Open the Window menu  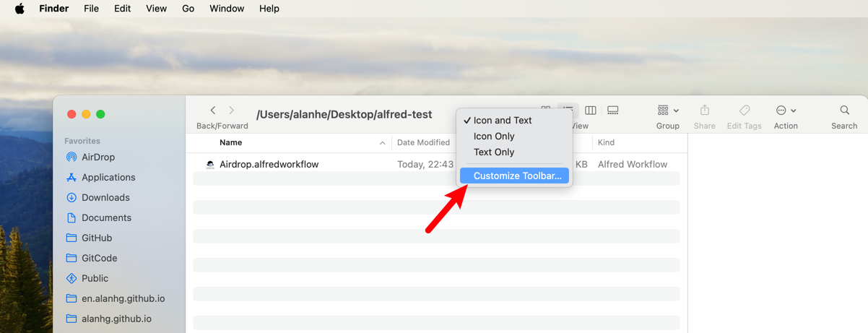tap(227, 9)
